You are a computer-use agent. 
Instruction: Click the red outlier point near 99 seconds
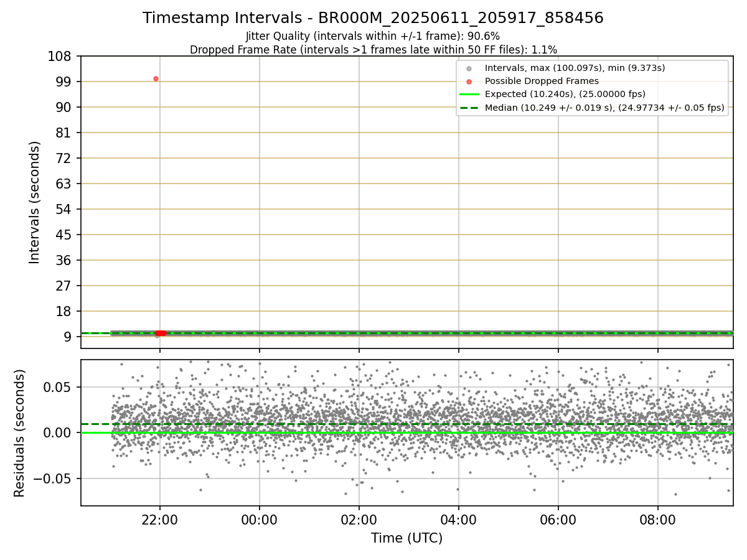156,78
